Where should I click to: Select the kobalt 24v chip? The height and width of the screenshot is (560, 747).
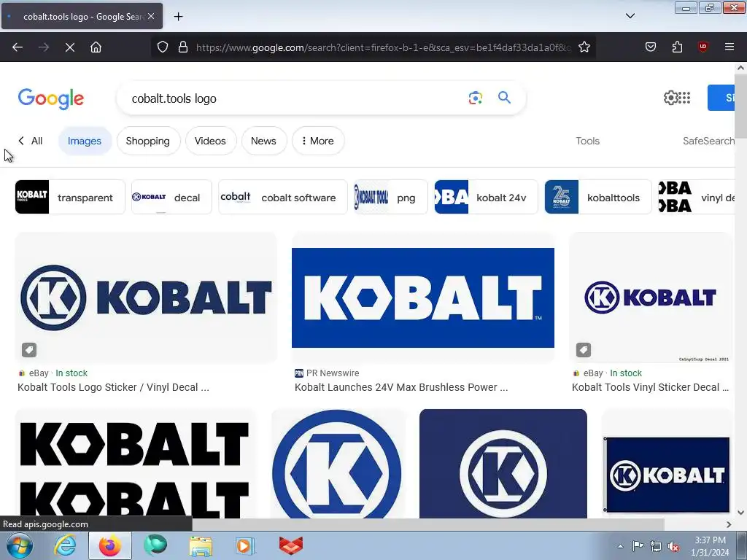(x=486, y=197)
